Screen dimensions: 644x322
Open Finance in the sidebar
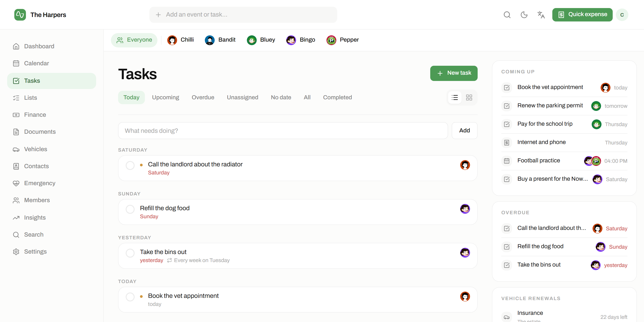point(51,115)
